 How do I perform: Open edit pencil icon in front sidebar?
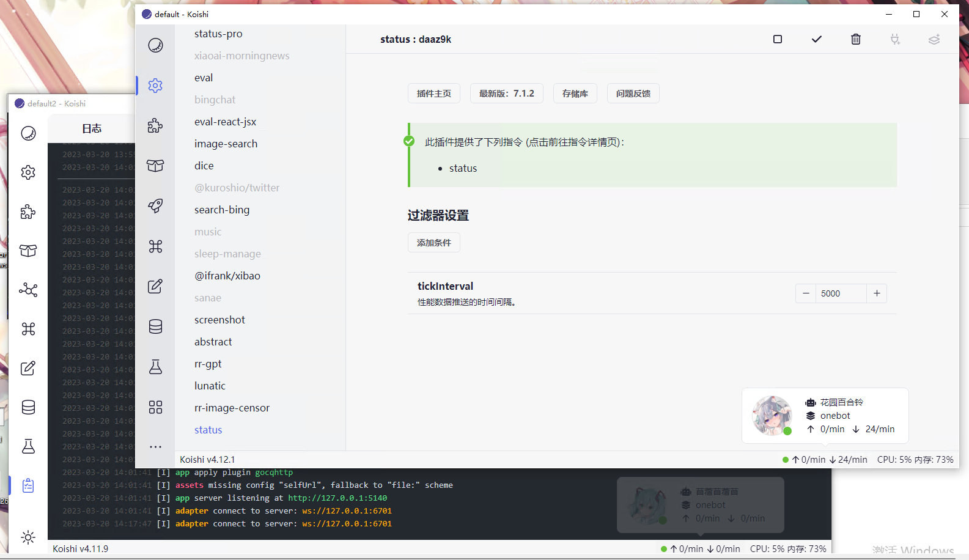coord(155,286)
